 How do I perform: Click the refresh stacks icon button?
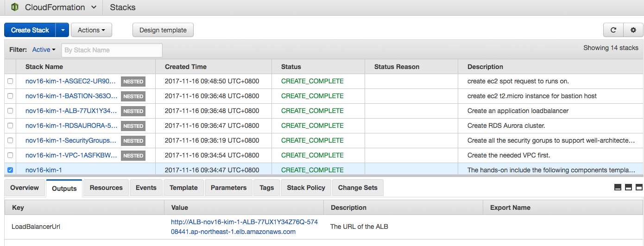point(613,30)
